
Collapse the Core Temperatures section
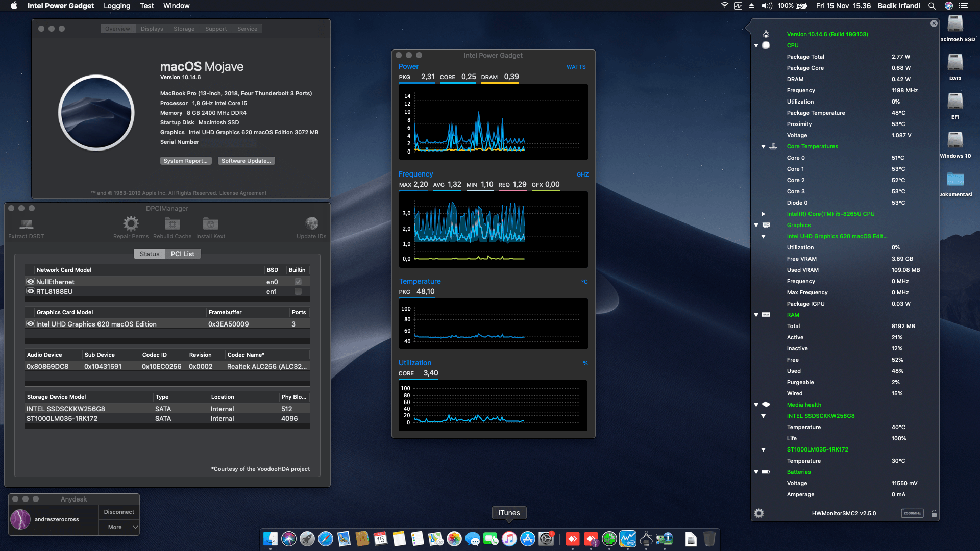tap(763, 146)
